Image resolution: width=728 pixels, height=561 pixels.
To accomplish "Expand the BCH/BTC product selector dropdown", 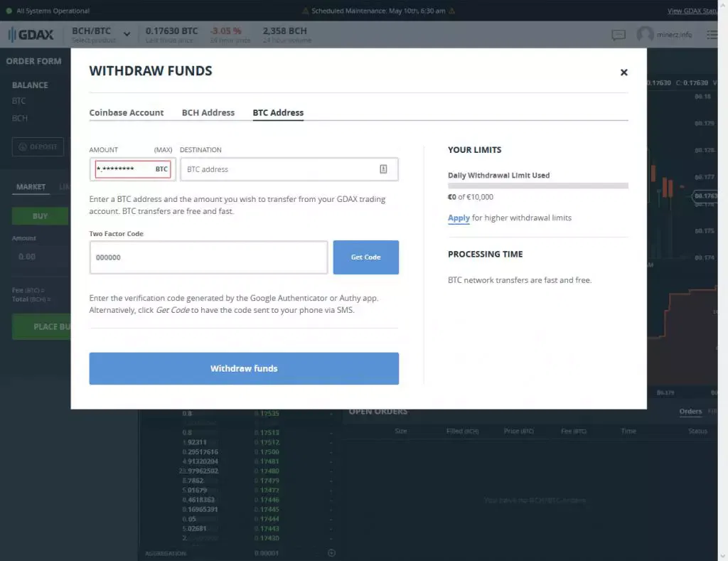I will [127, 34].
